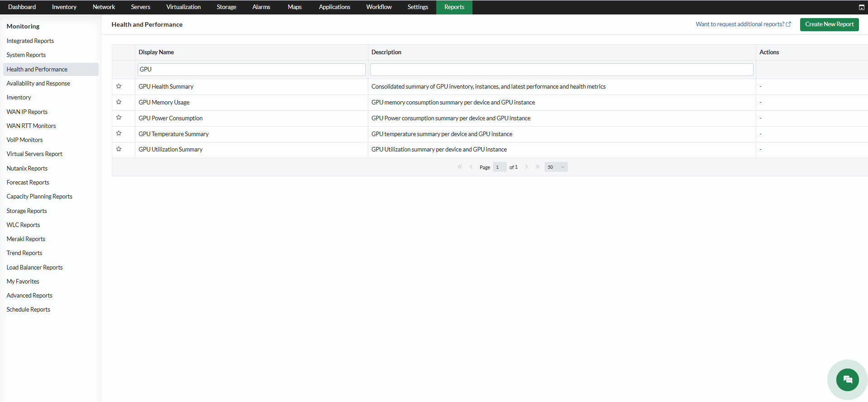Open Forecast Reports

28,182
